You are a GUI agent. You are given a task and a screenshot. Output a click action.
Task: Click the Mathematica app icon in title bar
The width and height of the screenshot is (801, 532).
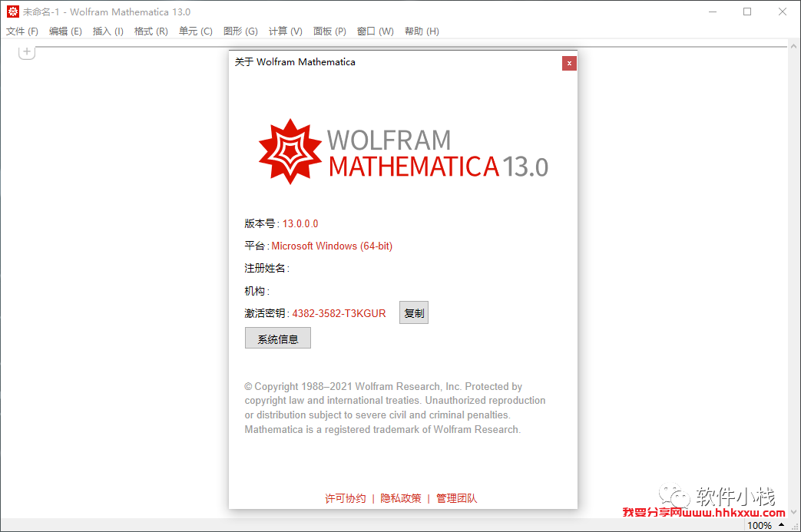point(13,12)
